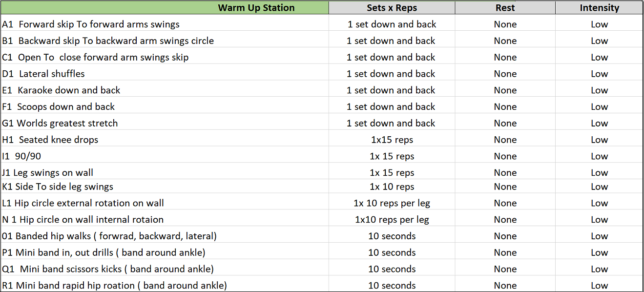This screenshot has height=292, width=644.
Task: Click the J1 Leg swings on wall cell
Action: coord(48,173)
